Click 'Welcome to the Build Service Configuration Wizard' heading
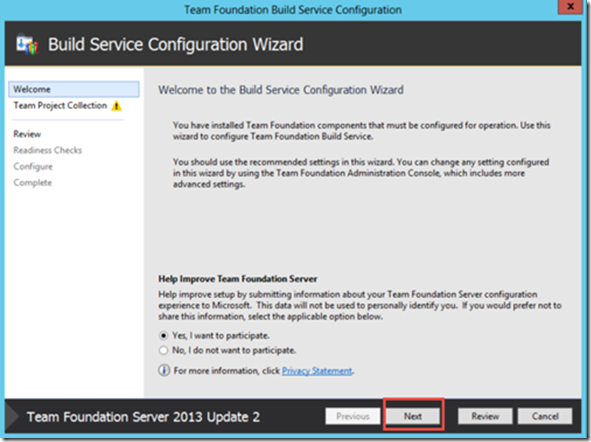 tap(281, 90)
